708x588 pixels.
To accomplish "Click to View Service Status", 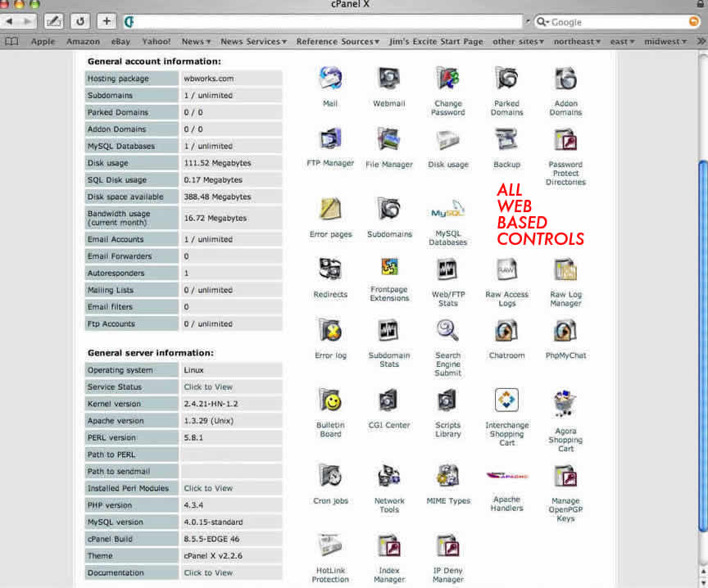I will [208, 387].
